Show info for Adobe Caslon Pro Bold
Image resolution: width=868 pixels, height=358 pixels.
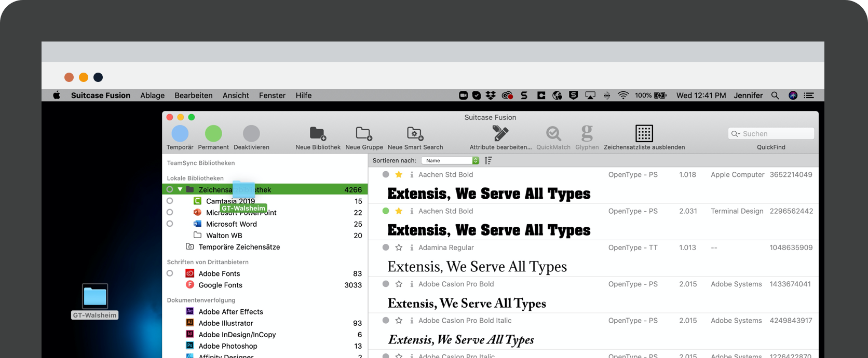coord(412,284)
